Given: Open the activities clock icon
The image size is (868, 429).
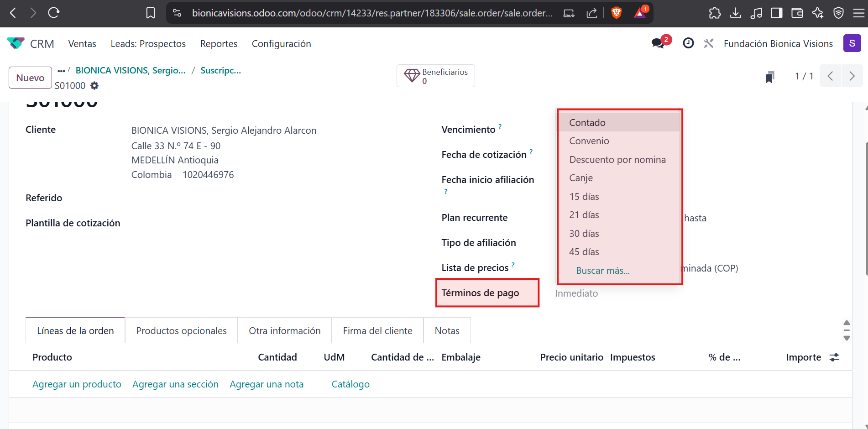Looking at the screenshot, I should click(688, 43).
